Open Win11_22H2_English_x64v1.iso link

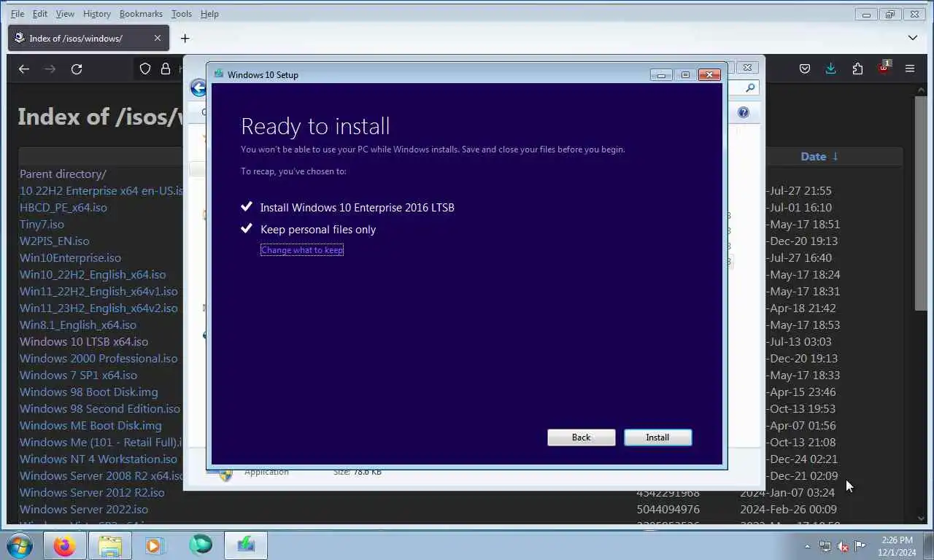point(99,291)
